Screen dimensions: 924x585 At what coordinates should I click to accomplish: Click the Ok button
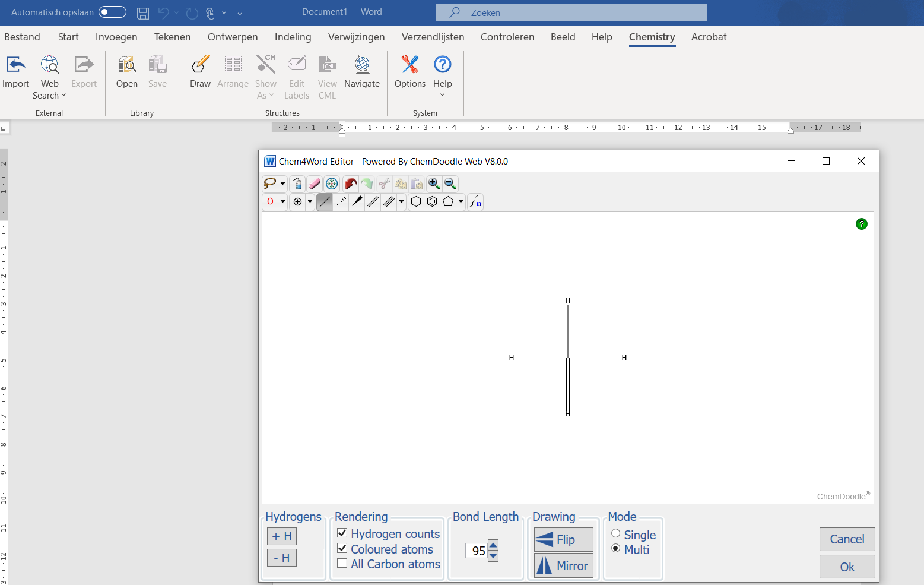(x=847, y=567)
